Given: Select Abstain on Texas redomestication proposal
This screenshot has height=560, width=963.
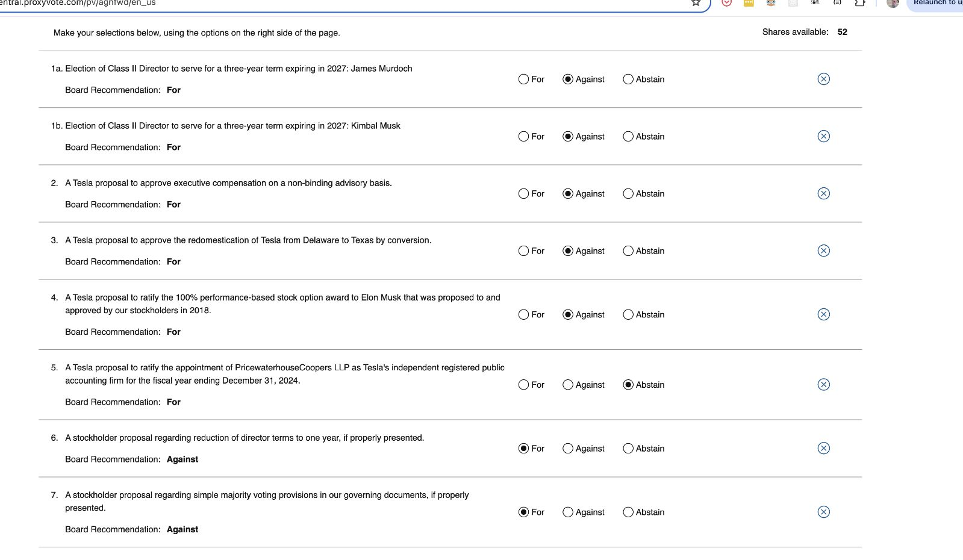Looking at the screenshot, I should 628,251.
